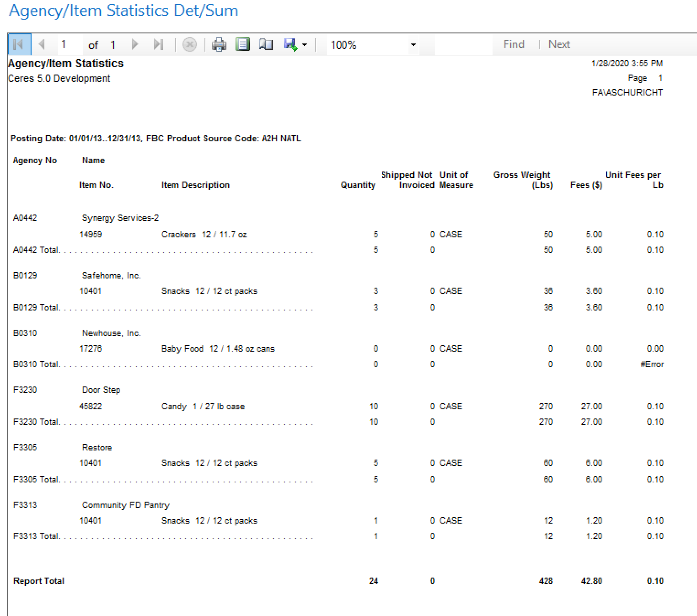Expand the export format dropdown arrow

point(305,45)
